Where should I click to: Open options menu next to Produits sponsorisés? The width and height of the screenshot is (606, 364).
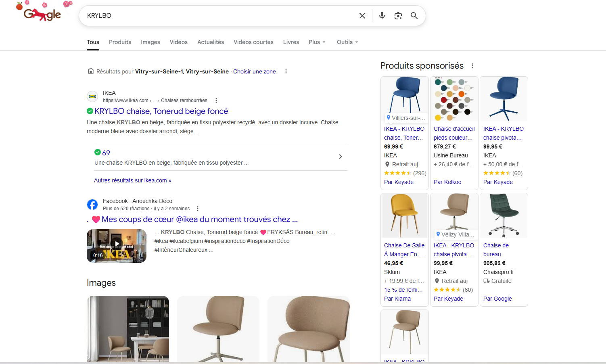click(x=472, y=66)
